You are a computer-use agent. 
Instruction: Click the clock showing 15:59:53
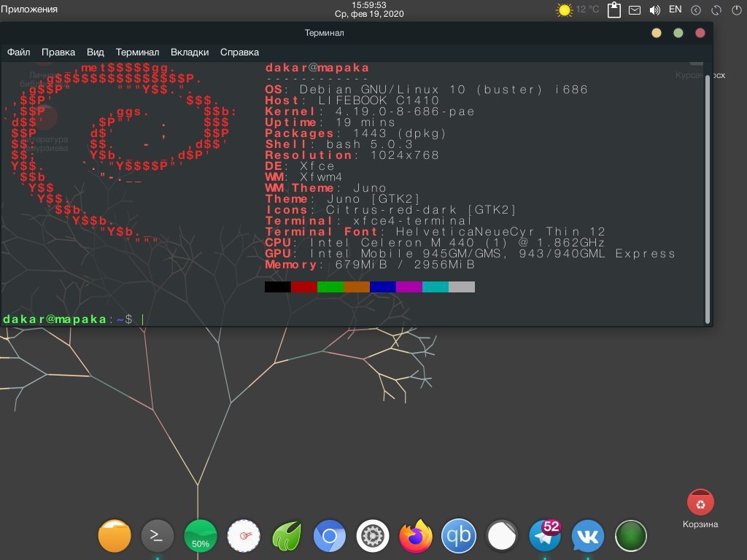point(369,5)
